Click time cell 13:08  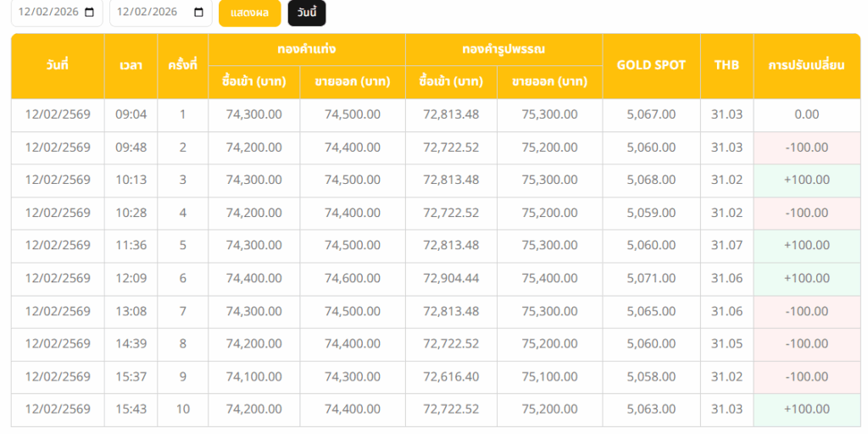tap(131, 311)
